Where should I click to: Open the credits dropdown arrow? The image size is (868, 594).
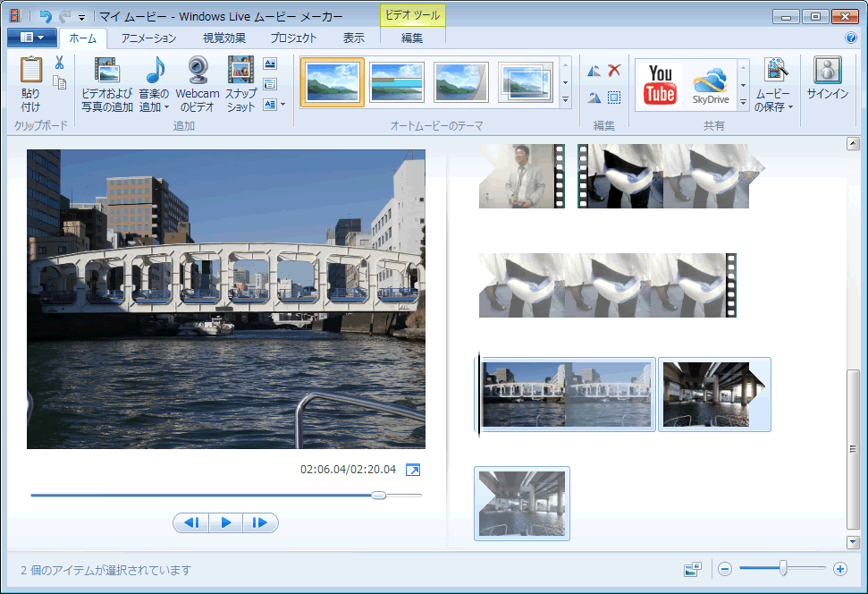(283, 104)
